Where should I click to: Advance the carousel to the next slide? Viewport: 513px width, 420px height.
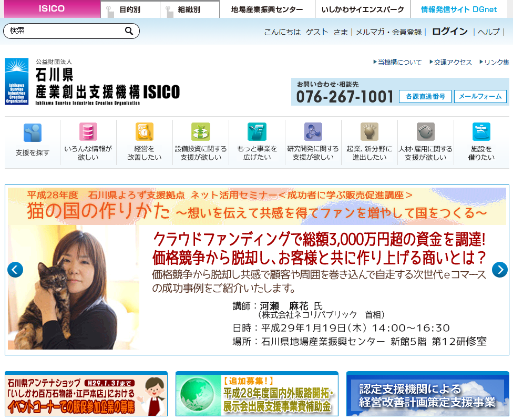(x=499, y=270)
